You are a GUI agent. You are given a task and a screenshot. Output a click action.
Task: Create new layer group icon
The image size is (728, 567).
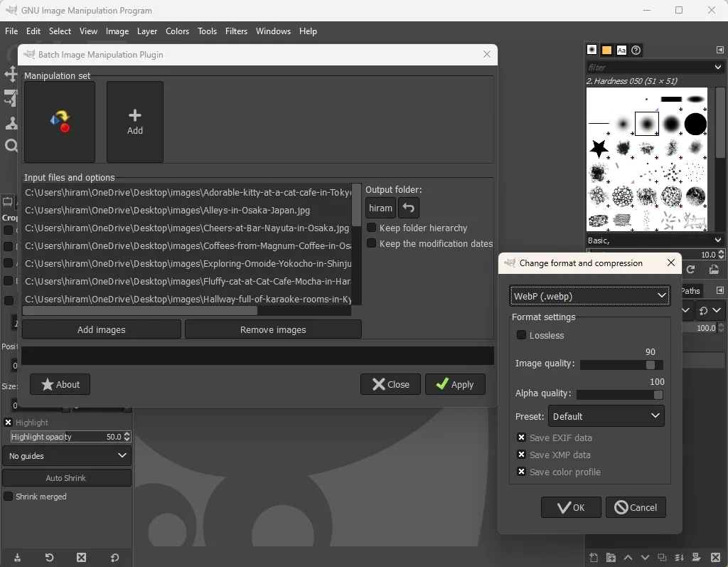coord(611,557)
